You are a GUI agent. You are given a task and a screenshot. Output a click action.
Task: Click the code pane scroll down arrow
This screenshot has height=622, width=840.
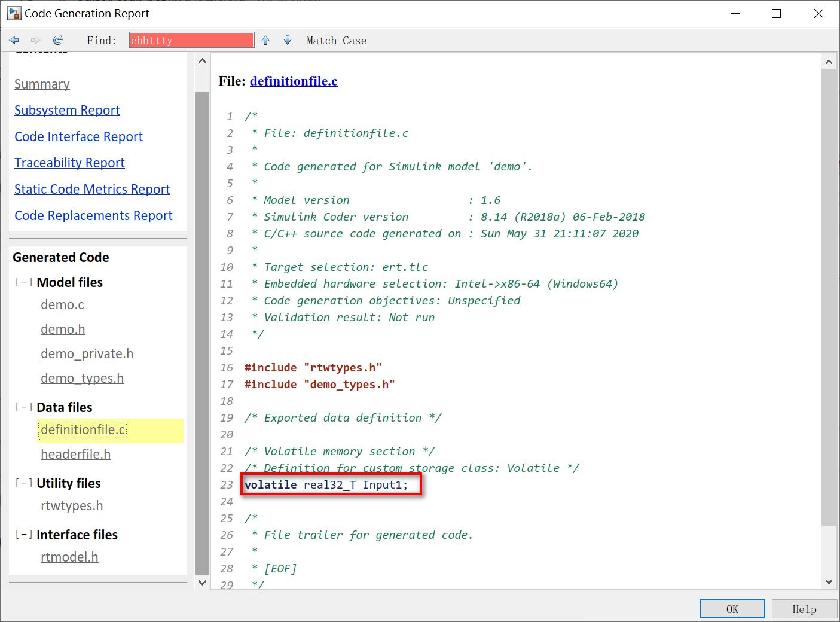pyautogui.click(x=829, y=581)
